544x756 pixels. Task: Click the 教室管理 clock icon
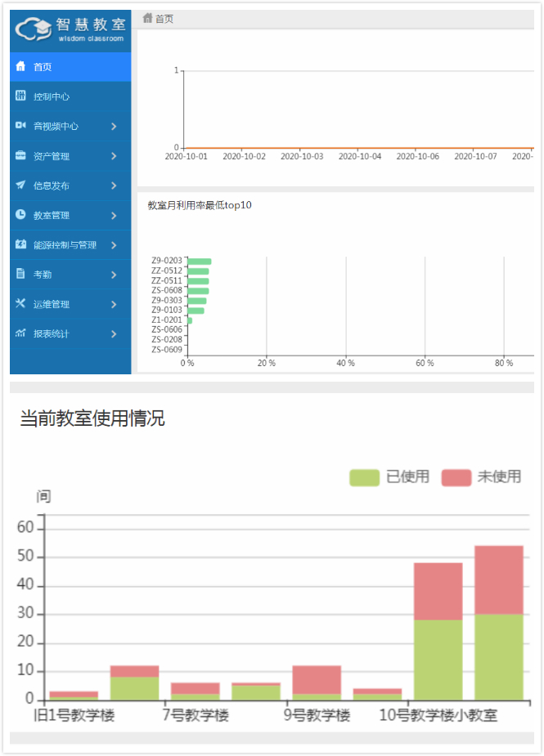tap(21, 215)
